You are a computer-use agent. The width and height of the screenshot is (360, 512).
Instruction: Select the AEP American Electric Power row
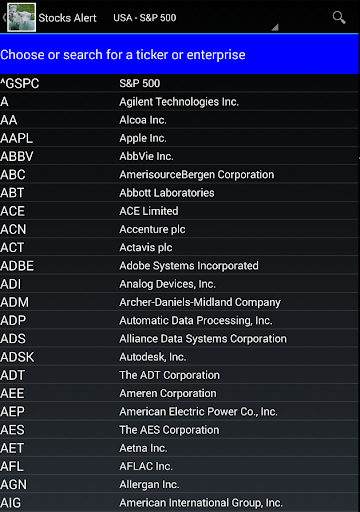coord(179,412)
